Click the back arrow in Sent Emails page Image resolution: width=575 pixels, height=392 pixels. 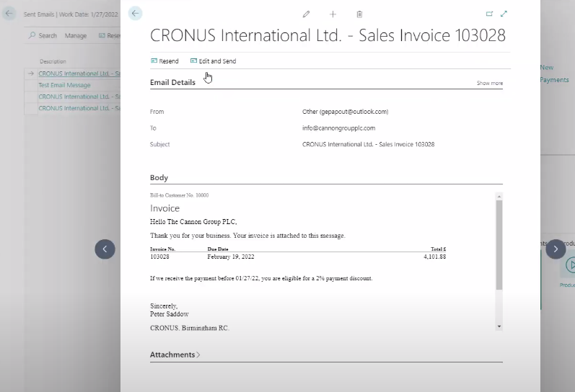[x=9, y=14]
